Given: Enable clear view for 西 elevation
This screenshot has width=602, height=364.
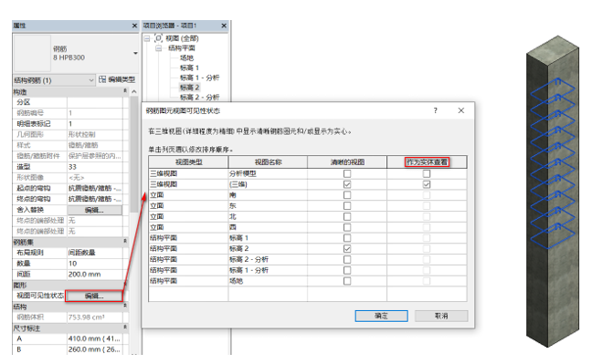Looking at the screenshot, I should click(347, 227).
